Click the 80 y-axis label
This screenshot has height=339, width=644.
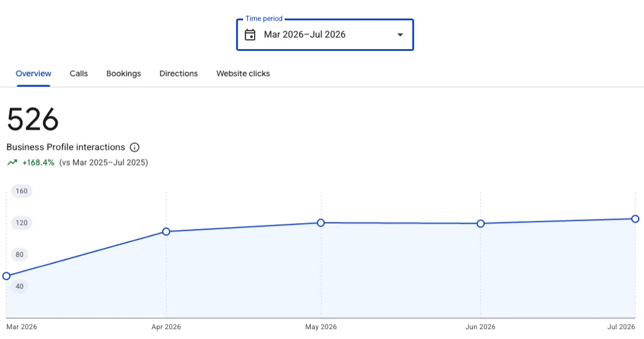pos(19,255)
